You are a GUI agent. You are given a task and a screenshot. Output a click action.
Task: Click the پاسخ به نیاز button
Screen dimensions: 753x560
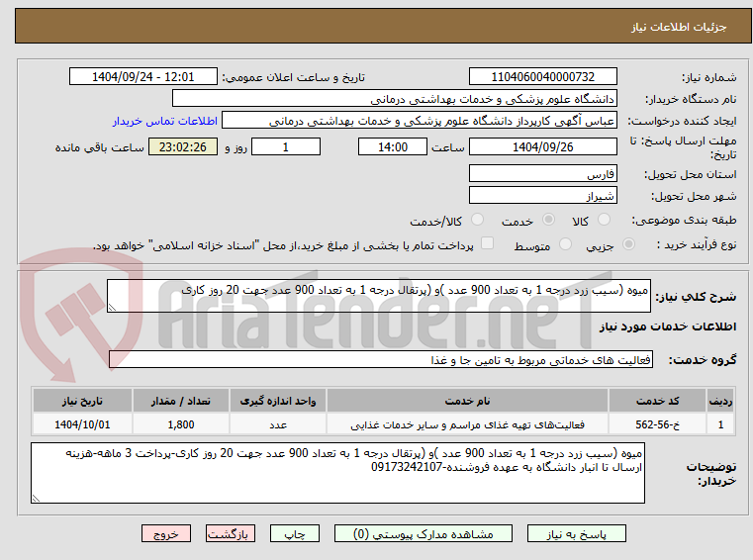tap(577, 533)
